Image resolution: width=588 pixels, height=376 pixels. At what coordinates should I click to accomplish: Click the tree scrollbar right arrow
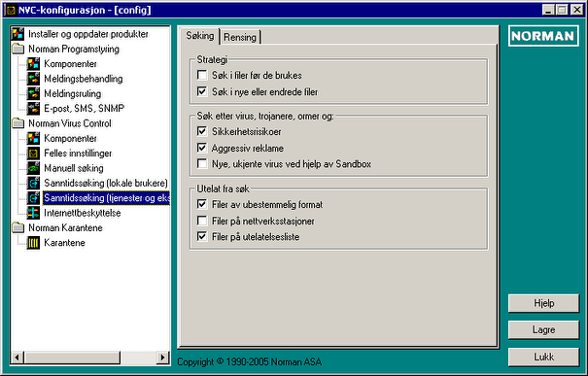tap(162, 358)
